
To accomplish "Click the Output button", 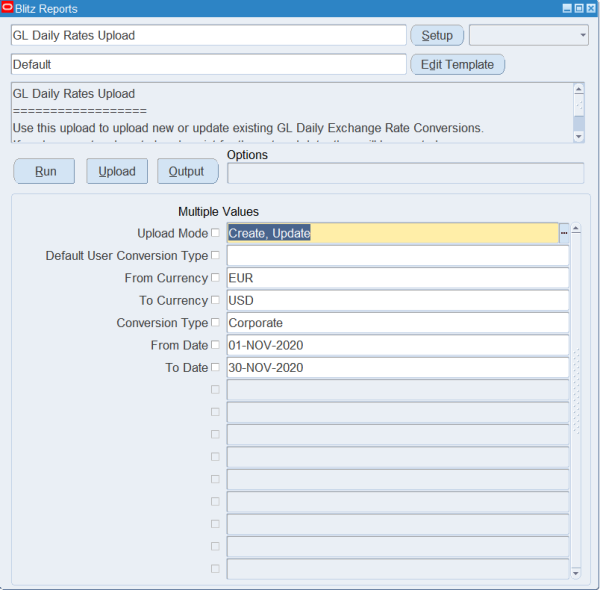I will 188,171.
